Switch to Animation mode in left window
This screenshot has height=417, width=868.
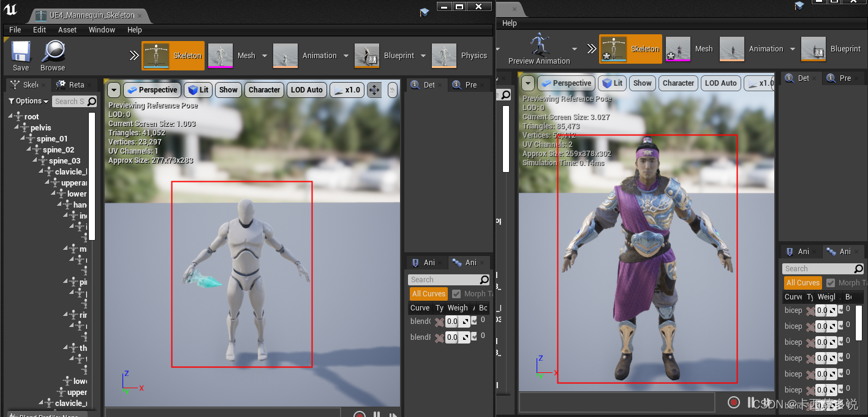(306, 55)
